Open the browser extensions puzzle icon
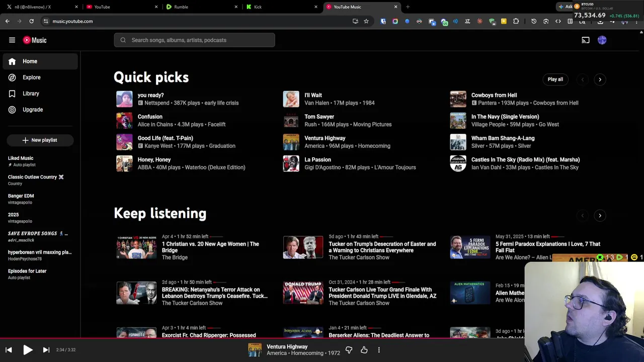 point(516,21)
